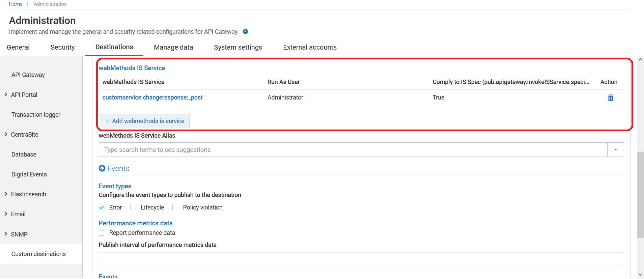The image size is (644, 279).
Task: Click Add webmethods is service button
Action: (144, 121)
